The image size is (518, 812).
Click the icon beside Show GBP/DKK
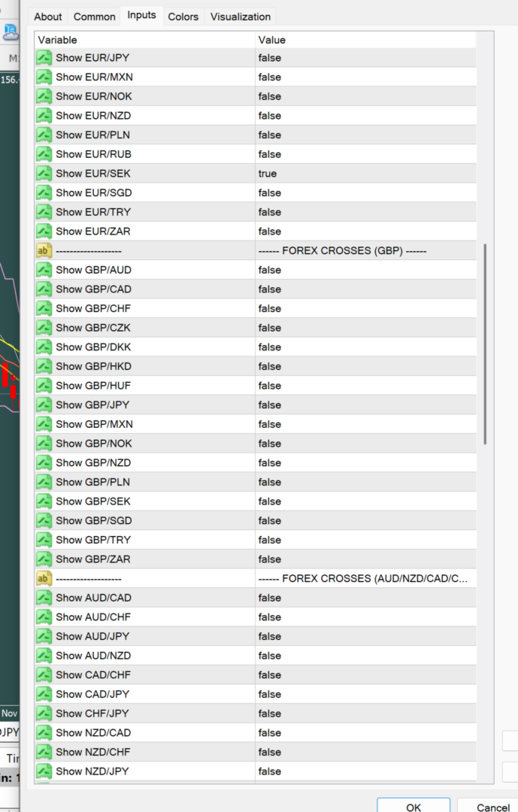[x=44, y=347]
